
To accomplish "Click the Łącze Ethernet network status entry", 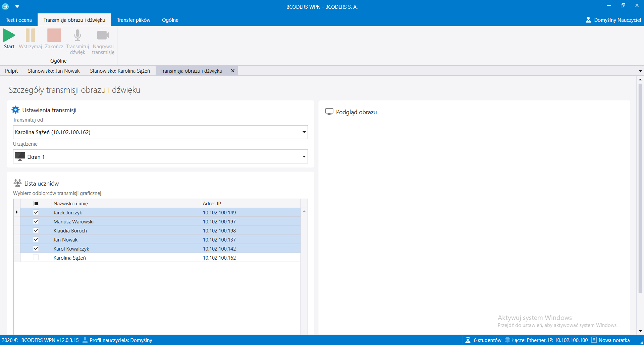I will pos(546,340).
